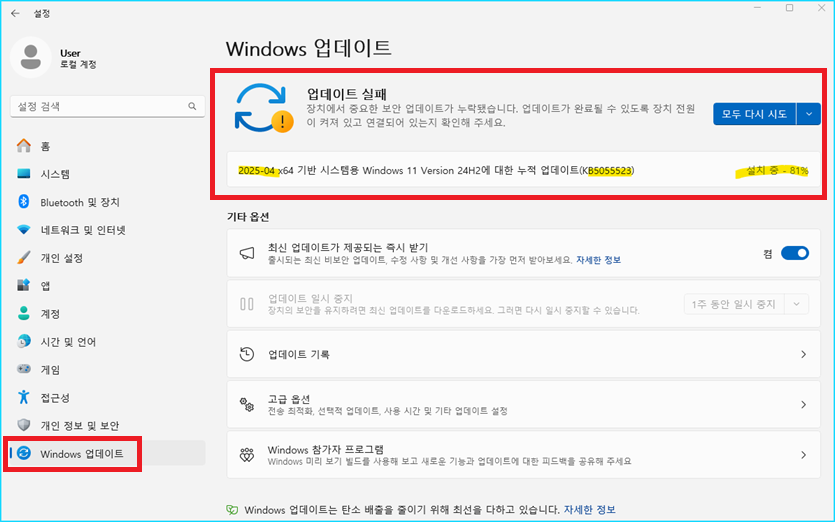This screenshot has width=835, height=522.
Task: Select Windows 업데이트 in the sidebar
Action: pyautogui.click(x=107, y=453)
